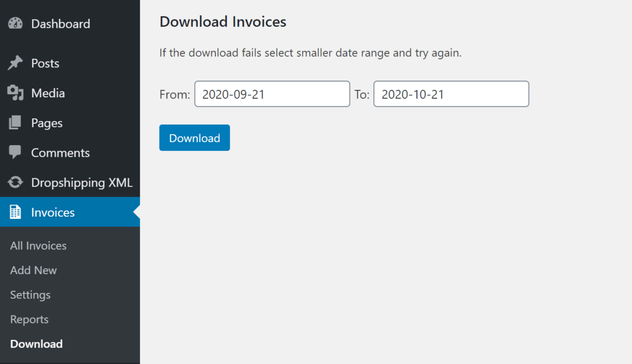Click the From date field

pos(272,94)
